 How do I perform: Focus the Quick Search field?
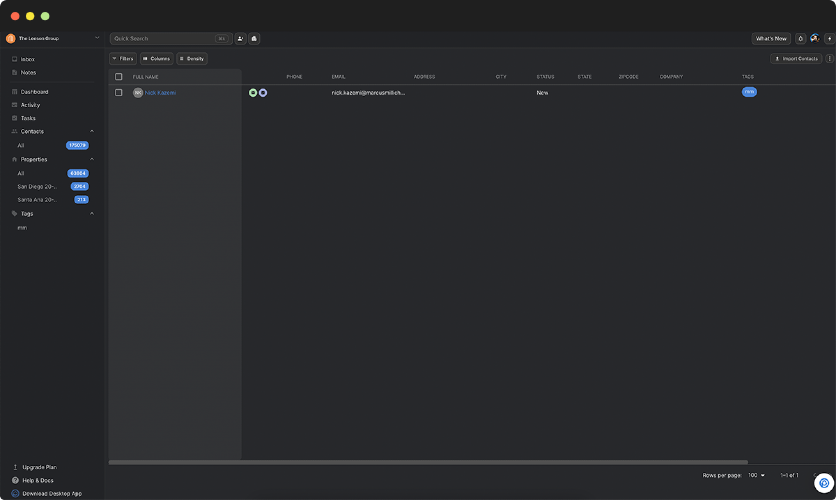[162, 39]
